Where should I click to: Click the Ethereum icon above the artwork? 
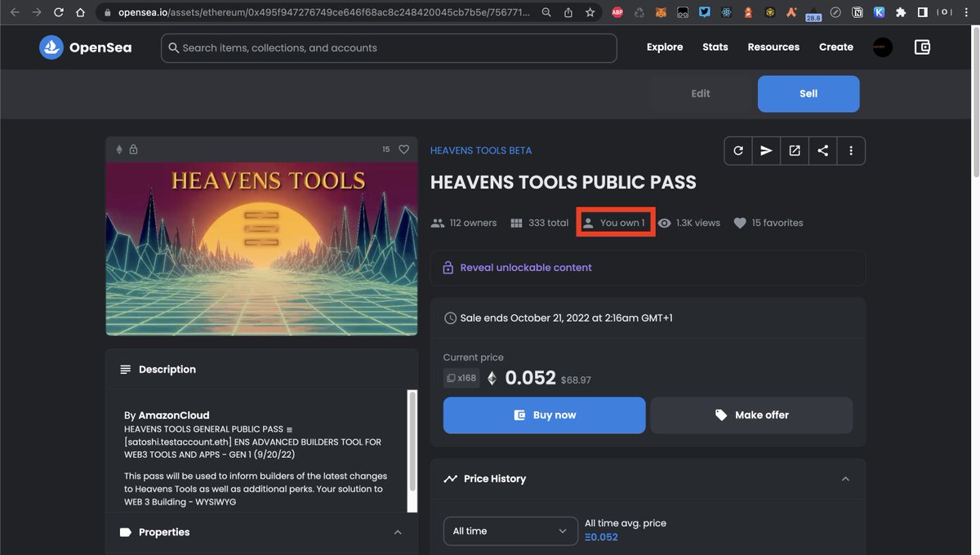pos(119,149)
